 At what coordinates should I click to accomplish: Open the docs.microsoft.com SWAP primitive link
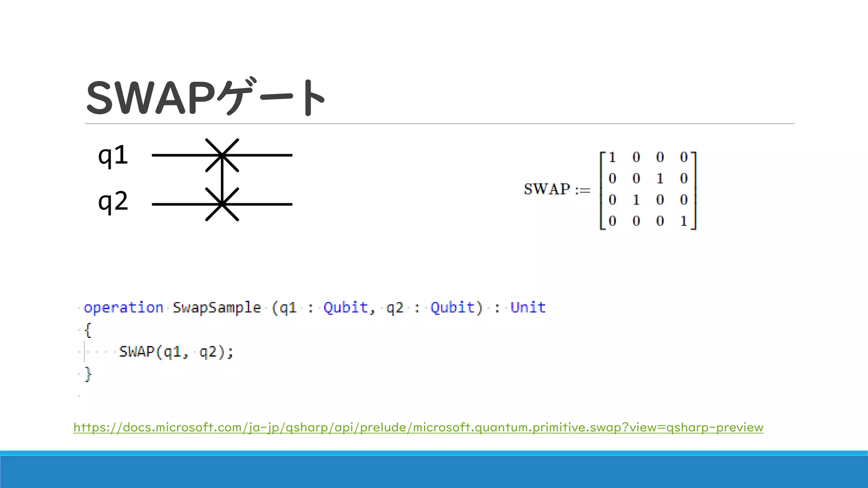click(x=418, y=427)
